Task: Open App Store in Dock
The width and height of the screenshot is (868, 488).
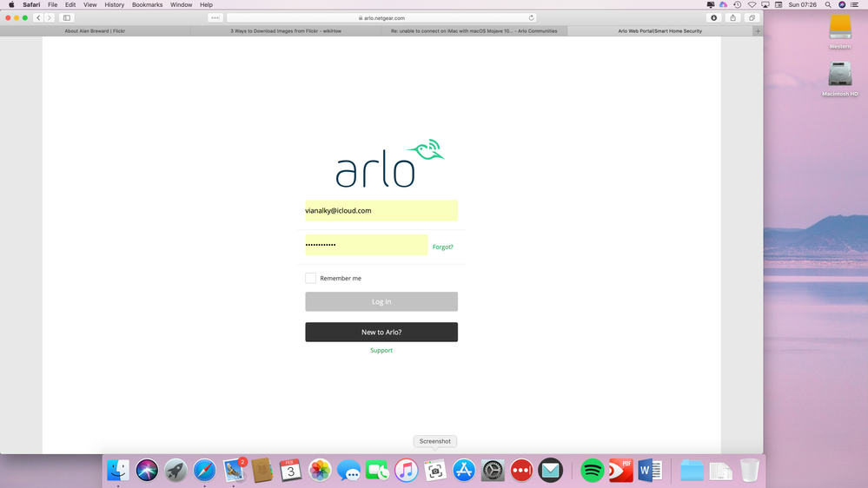Action: point(464,471)
